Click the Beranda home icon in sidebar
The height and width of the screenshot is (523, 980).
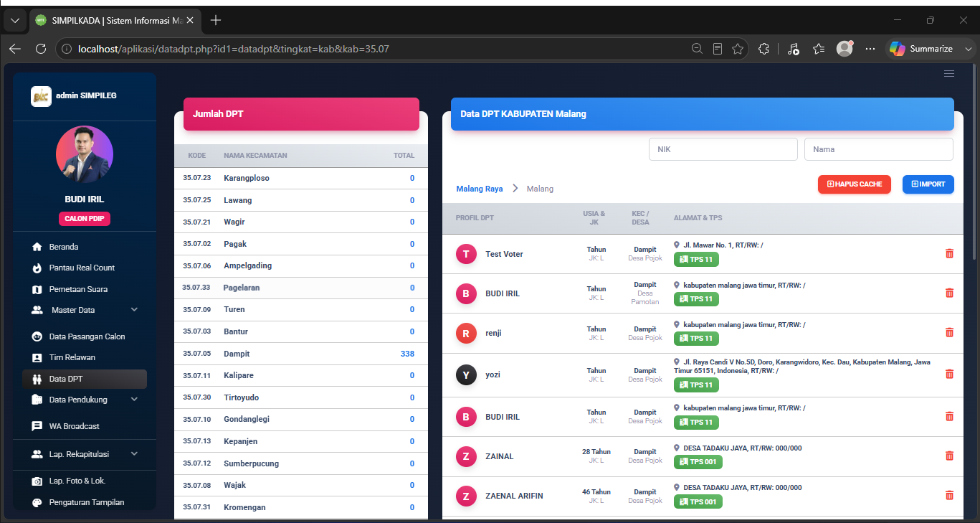tap(37, 247)
